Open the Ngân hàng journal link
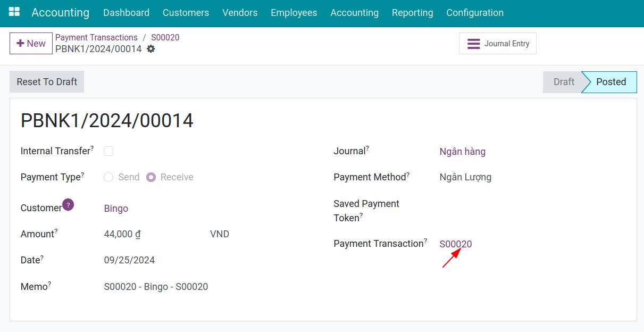This screenshot has width=644, height=332. (462, 152)
